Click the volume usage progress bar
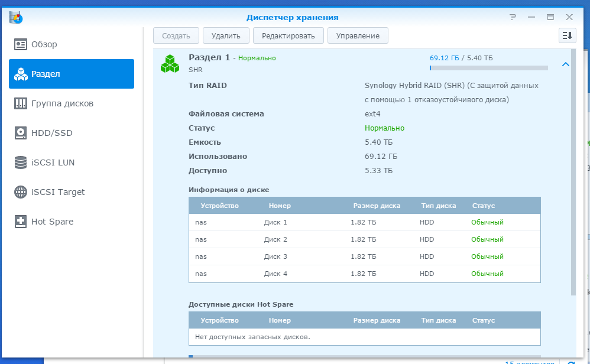This screenshot has width=590, height=364. coord(489,68)
